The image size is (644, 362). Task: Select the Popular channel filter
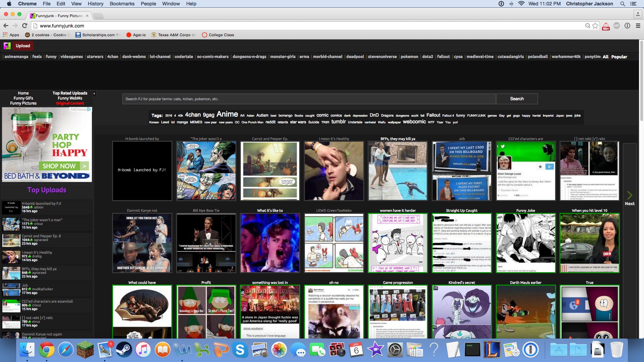pyautogui.click(x=619, y=57)
